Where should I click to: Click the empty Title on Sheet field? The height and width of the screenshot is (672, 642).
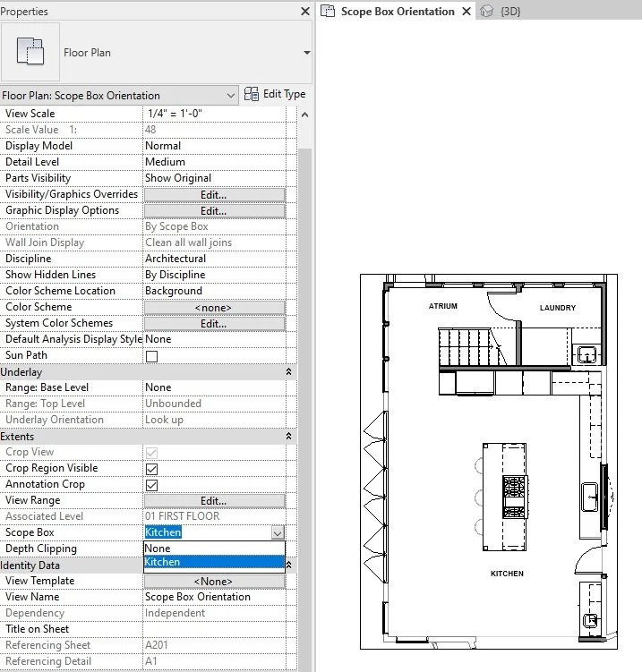click(x=214, y=629)
